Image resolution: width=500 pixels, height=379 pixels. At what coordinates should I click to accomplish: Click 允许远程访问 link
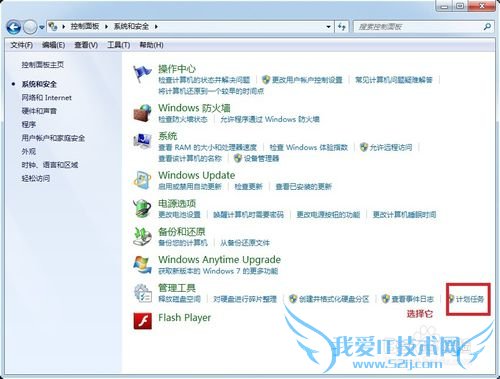point(391,147)
